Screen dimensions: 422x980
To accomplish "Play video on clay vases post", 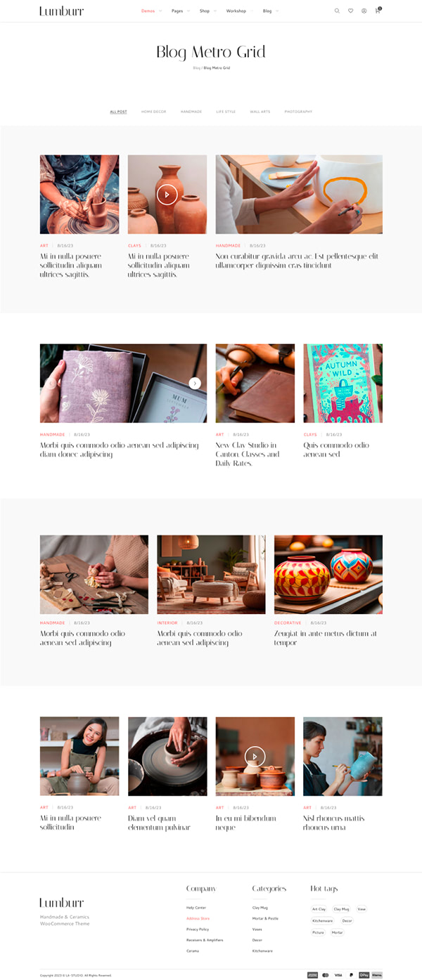I will [167, 195].
